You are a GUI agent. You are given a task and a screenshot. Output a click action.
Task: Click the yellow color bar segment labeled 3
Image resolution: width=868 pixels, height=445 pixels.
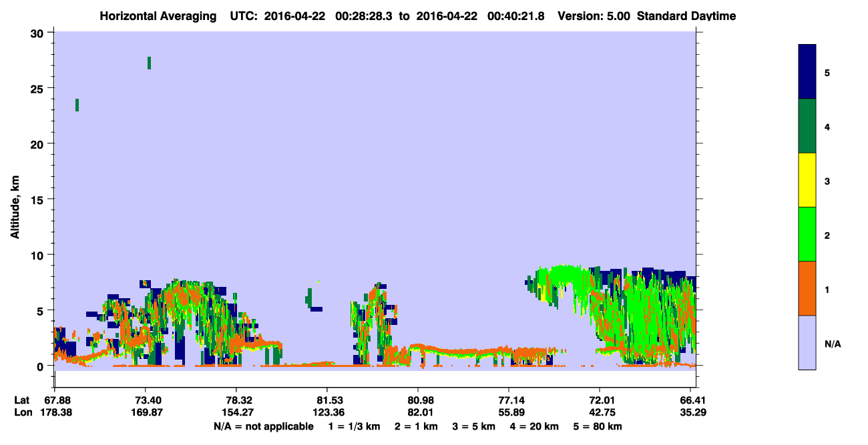(807, 180)
